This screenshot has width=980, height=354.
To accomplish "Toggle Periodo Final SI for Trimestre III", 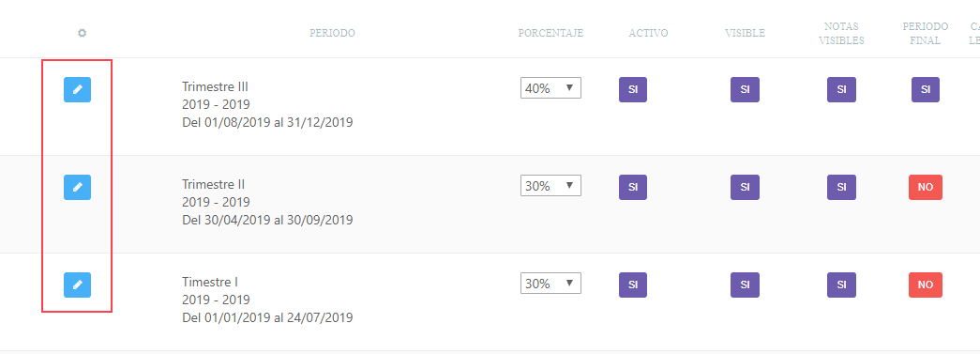I will pos(925,89).
